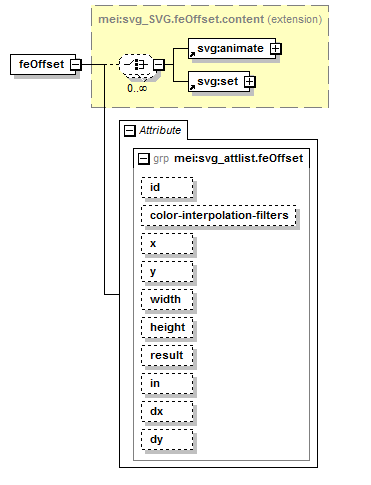Expand the svg:set element

(250, 82)
